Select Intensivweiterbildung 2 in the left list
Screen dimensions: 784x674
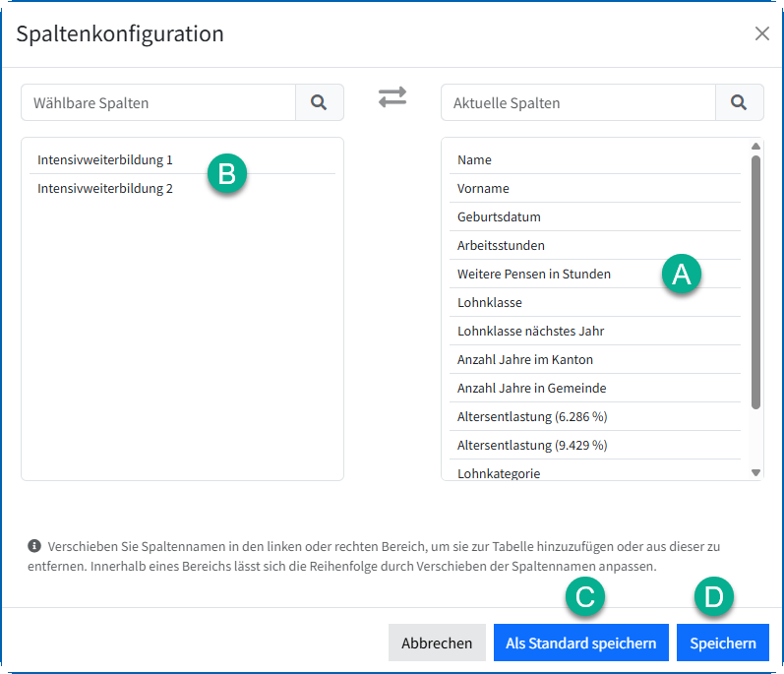105,188
